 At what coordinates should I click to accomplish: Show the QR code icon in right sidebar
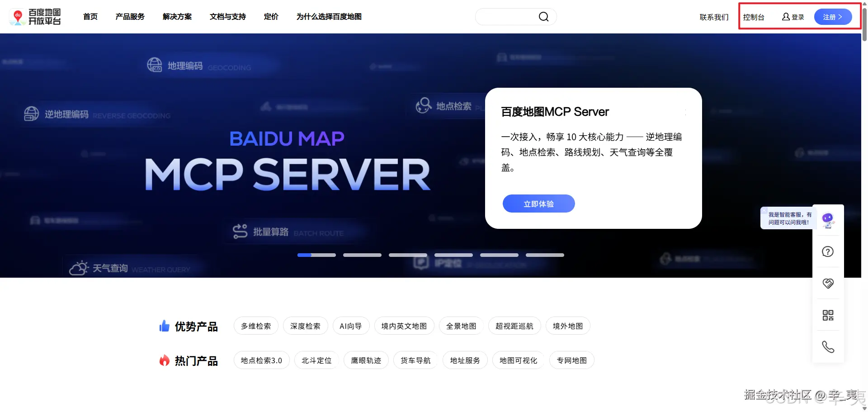pos(828,315)
